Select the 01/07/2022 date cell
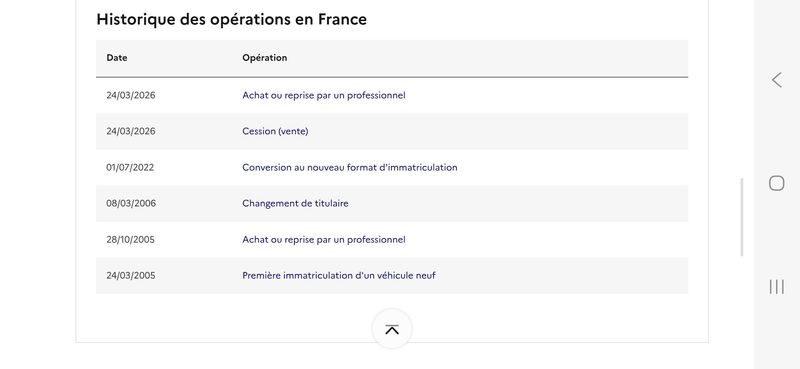Viewport: 800px width, 369px height. pyautogui.click(x=130, y=167)
